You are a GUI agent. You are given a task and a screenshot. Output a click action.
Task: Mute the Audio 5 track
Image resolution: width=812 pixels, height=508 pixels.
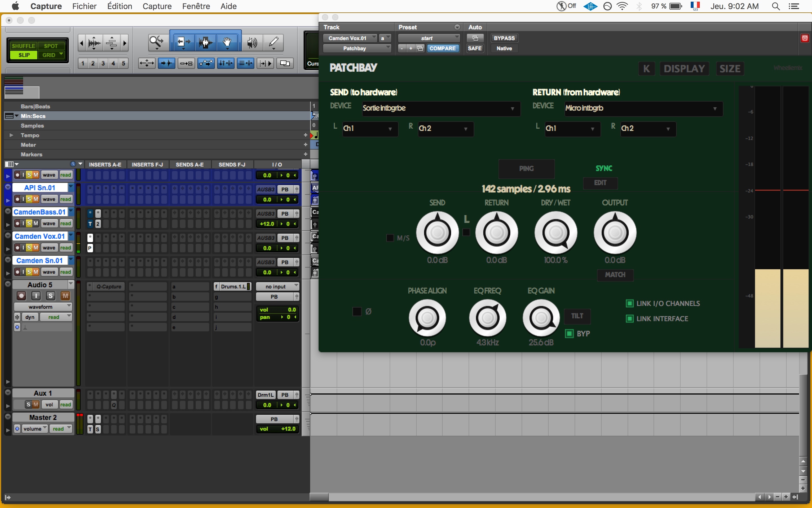(x=65, y=296)
